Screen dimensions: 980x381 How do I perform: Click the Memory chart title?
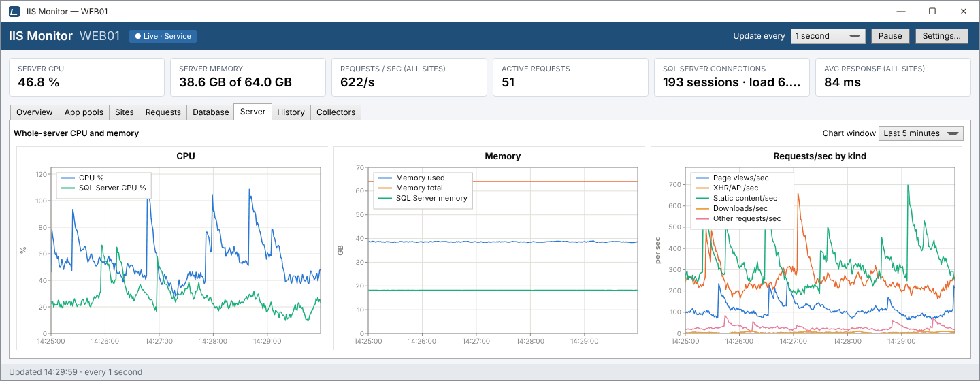[x=502, y=156]
